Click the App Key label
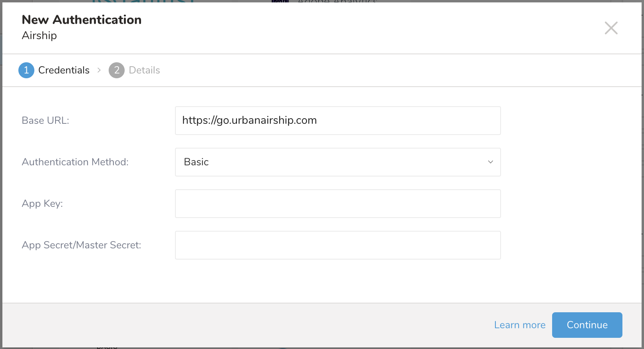The height and width of the screenshot is (349, 644). pos(42,204)
